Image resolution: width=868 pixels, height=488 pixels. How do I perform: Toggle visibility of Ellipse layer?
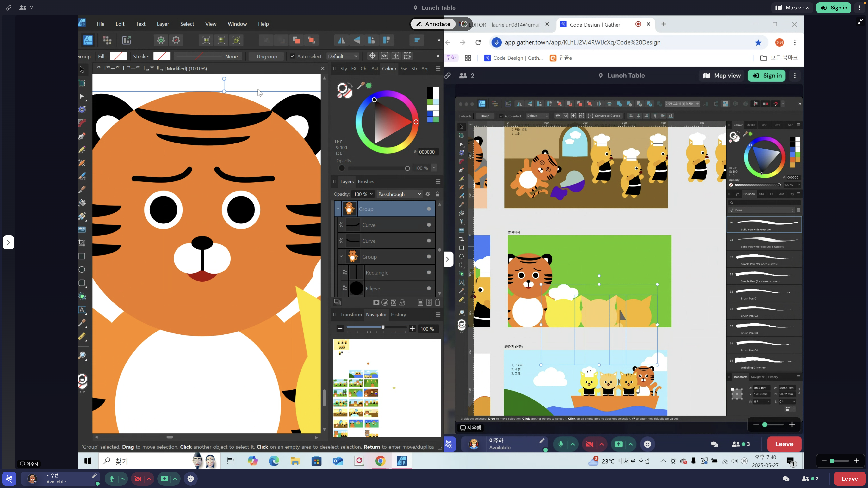pos(429,288)
